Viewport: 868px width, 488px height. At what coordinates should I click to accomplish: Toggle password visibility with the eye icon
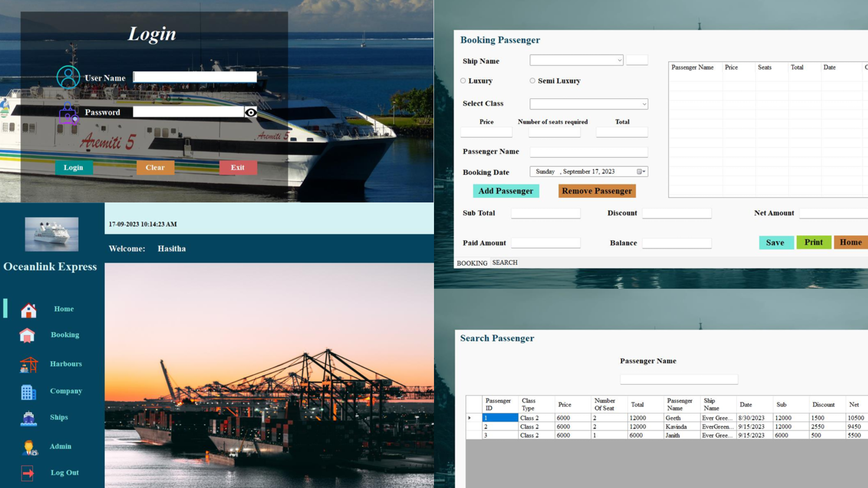[x=251, y=112]
